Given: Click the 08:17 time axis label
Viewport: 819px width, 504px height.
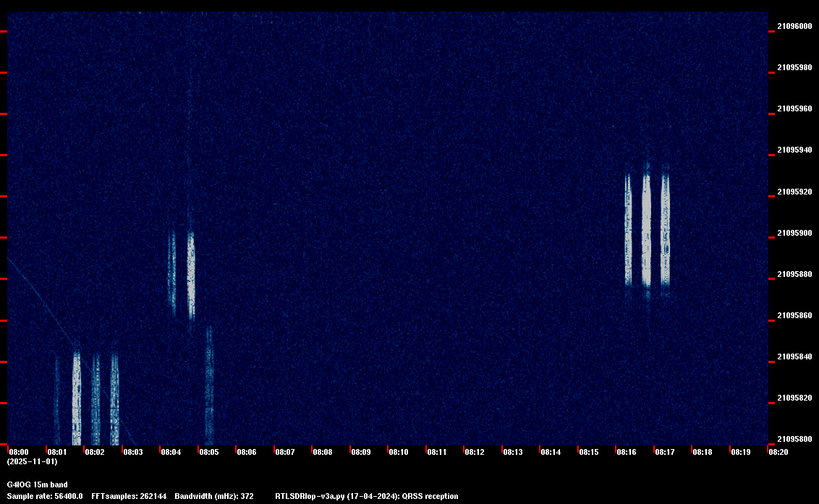Looking at the screenshot, I should [x=665, y=452].
